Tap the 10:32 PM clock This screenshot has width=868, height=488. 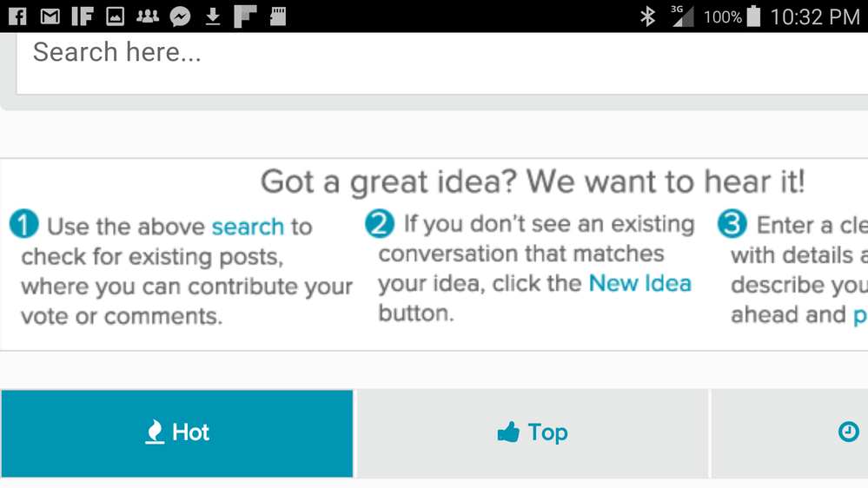[x=815, y=16]
